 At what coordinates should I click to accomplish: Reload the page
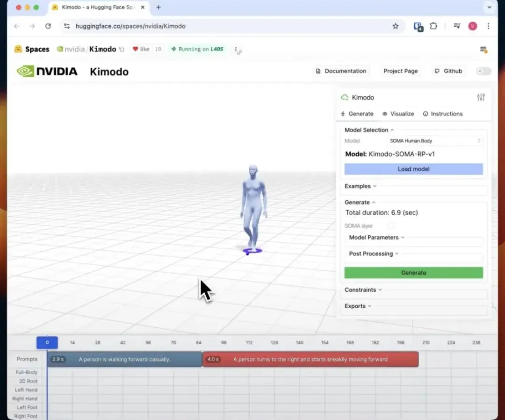click(48, 26)
